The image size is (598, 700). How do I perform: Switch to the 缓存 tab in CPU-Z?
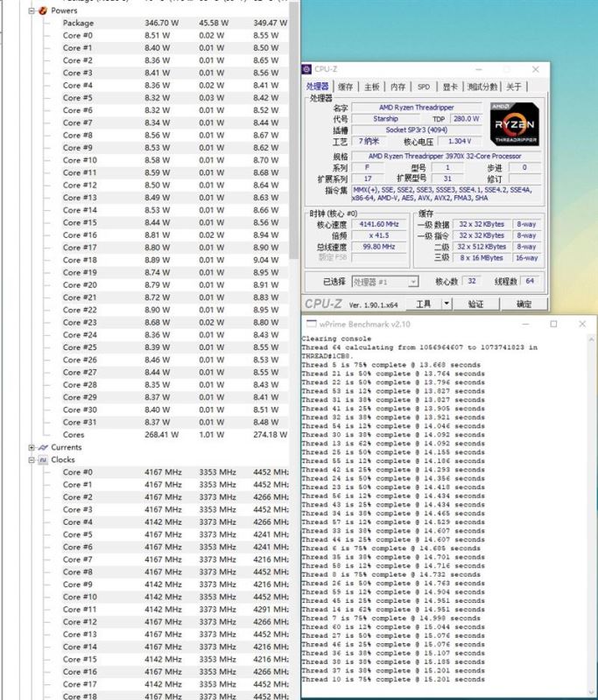pyautogui.click(x=345, y=87)
